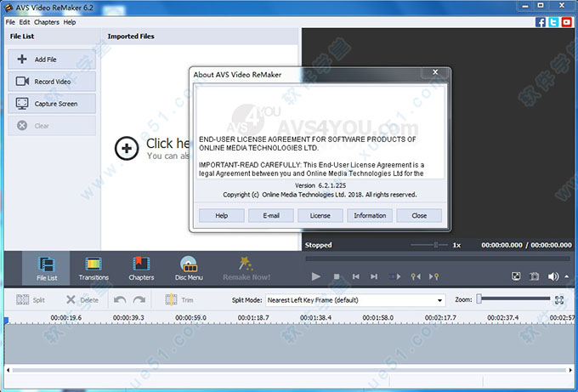This screenshot has width=578, height=392.
Task: Open the Facebook page icon
Action: 540,22
